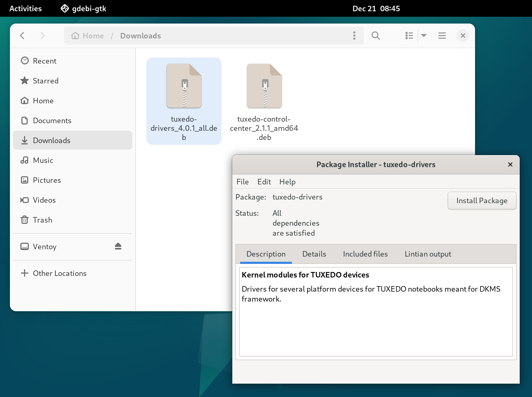Switch to the Details tab

coord(314,254)
